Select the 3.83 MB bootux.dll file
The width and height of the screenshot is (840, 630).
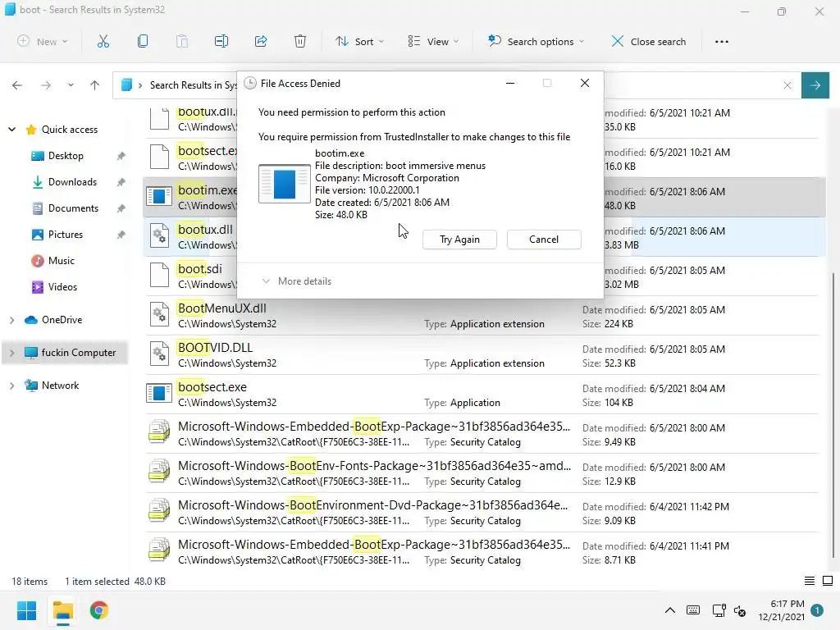190,236
